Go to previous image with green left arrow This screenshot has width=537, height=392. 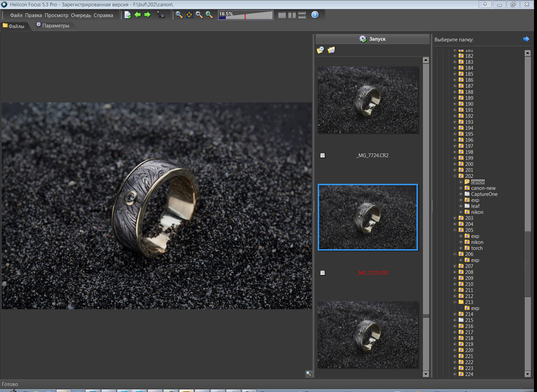coord(138,15)
